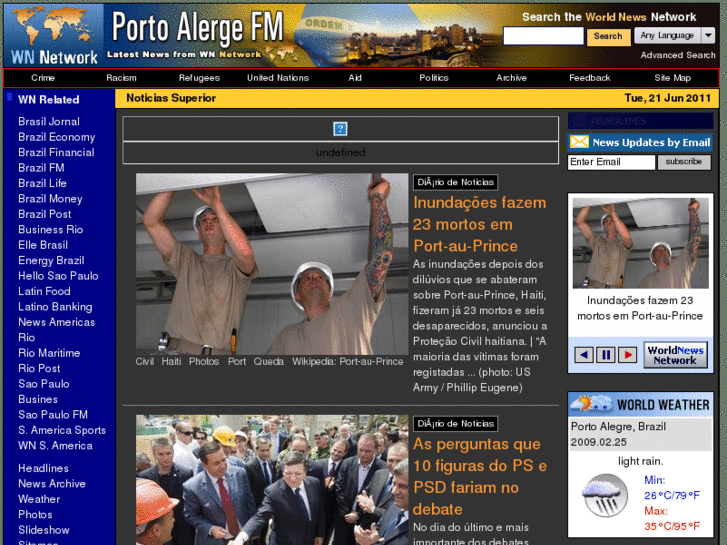Click Porto Alegre, Brazil weather location
This screenshot has width=727, height=545.
point(618,426)
